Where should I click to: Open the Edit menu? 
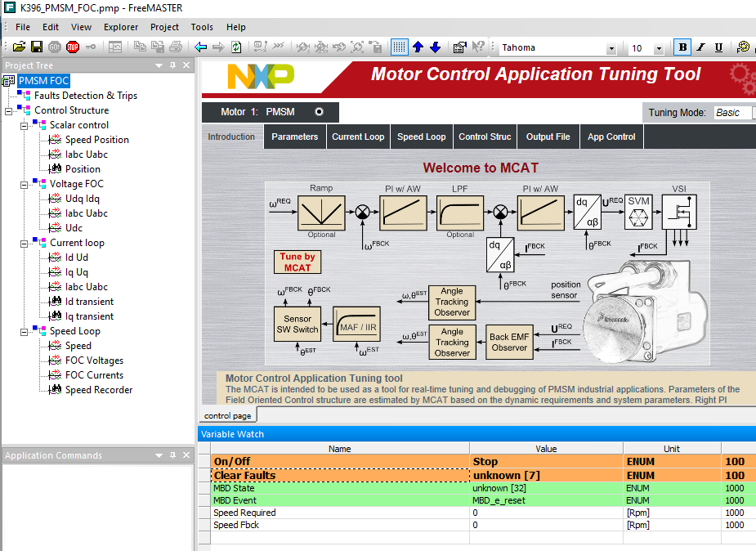point(50,27)
